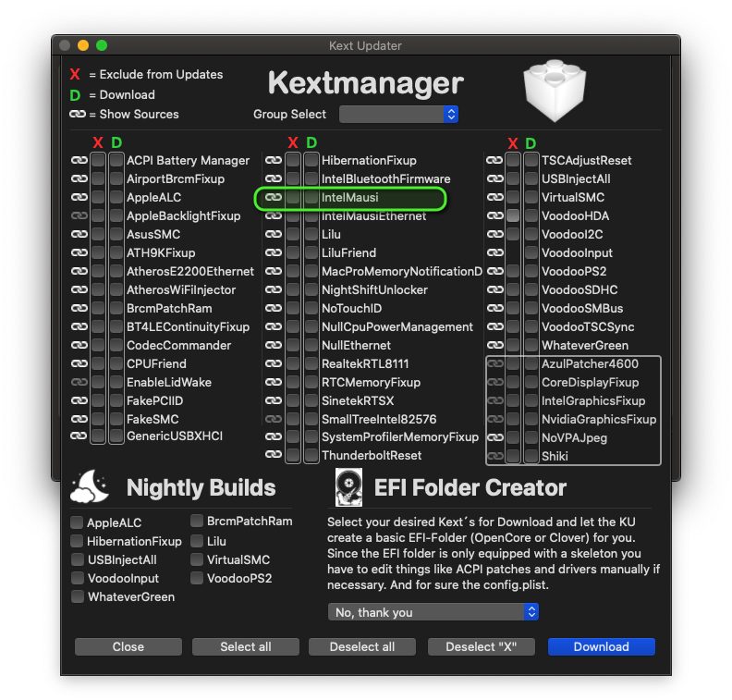The image size is (732, 700).
Task: Show sources for HibernationFixup in kext list
Action: pyautogui.click(x=274, y=160)
